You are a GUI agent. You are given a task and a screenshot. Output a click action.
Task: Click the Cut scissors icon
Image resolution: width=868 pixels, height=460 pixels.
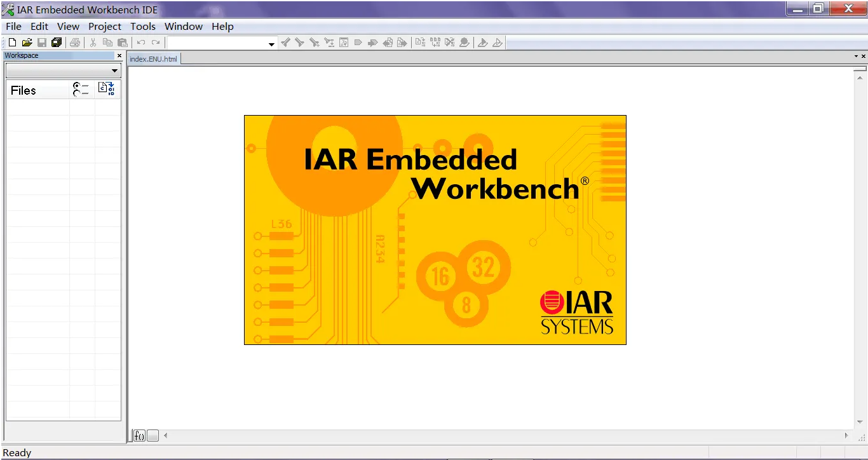[x=93, y=43]
